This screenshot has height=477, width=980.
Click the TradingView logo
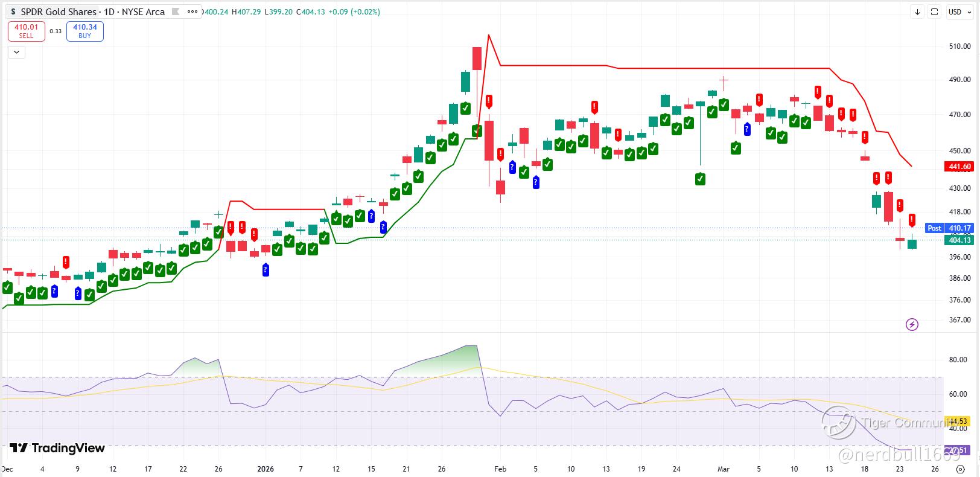tap(57, 448)
